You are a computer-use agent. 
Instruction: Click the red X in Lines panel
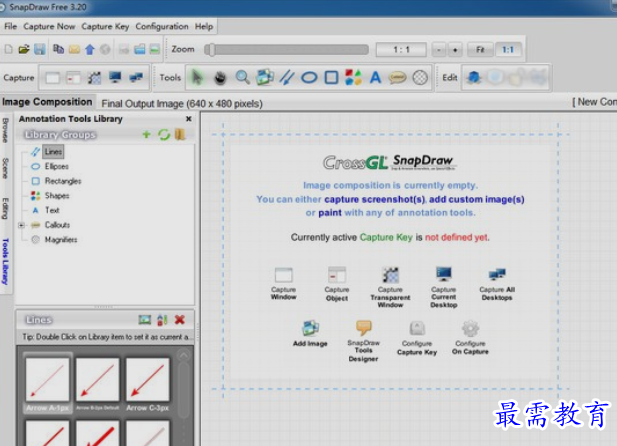pyautogui.click(x=180, y=320)
